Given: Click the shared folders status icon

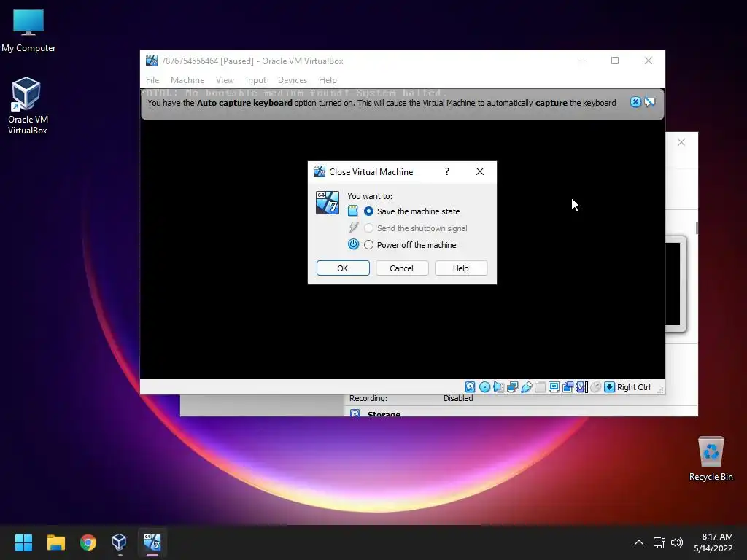Looking at the screenshot, I should (x=541, y=387).
